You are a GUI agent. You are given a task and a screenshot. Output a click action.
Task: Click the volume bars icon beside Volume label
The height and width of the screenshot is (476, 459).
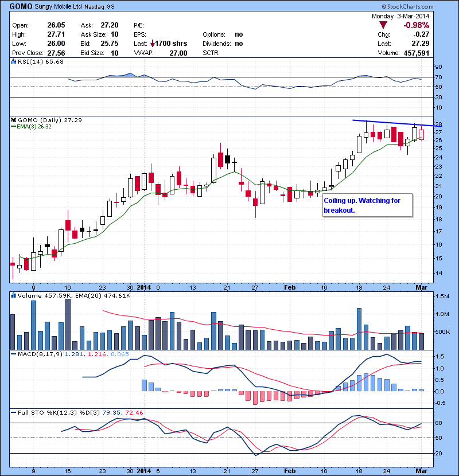[13, 295]
